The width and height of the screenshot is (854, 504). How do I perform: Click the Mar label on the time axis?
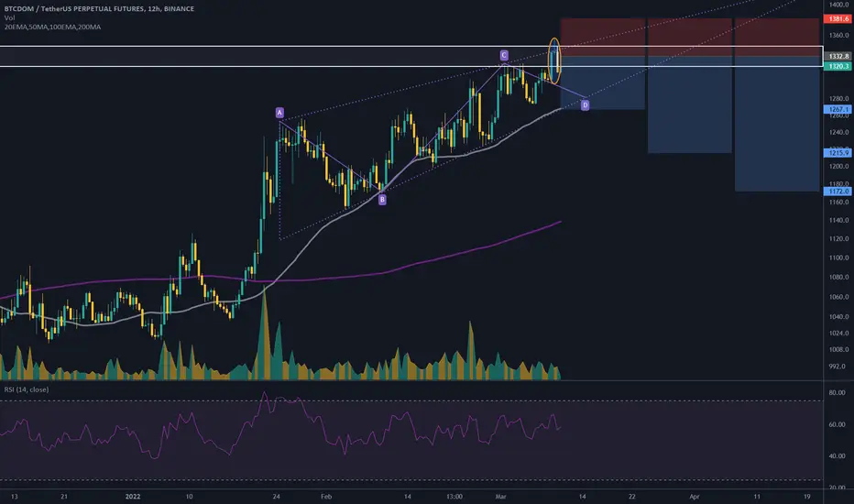click(x=501, y=497)
